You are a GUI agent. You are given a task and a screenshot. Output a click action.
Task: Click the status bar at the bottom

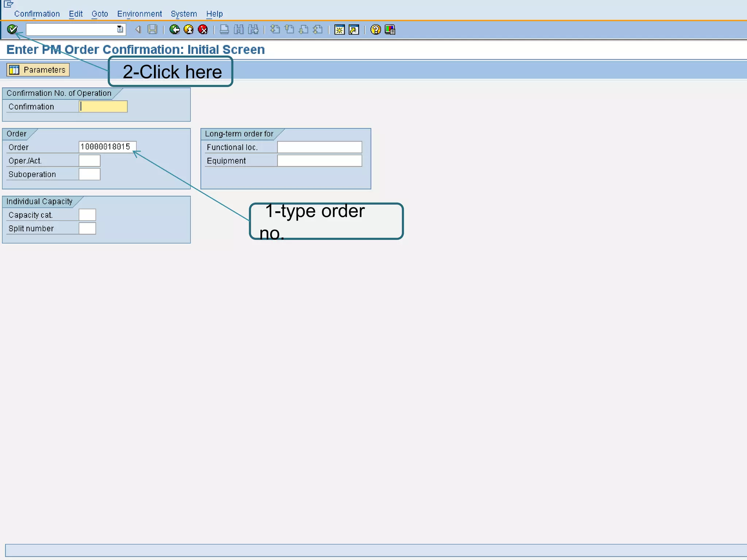376,550
